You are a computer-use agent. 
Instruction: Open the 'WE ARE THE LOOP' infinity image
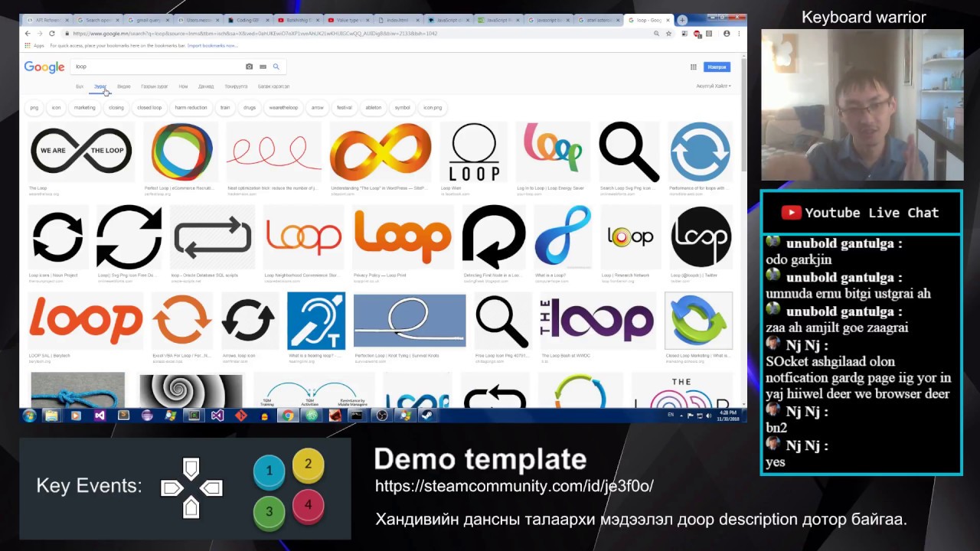pyautogui.click(x=81, y=152)
